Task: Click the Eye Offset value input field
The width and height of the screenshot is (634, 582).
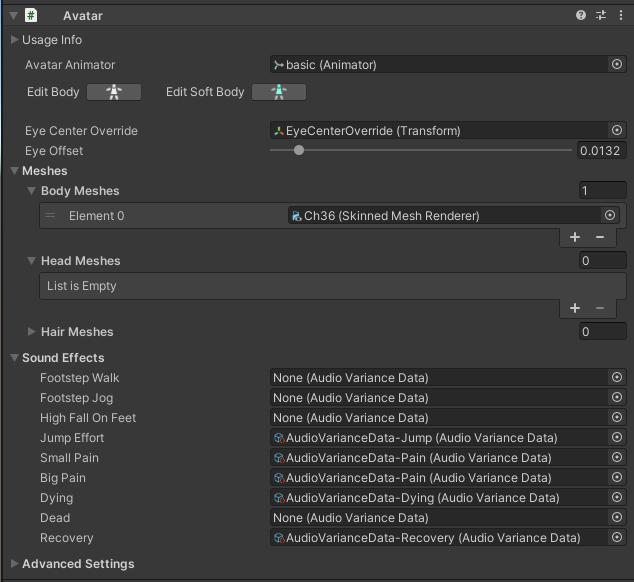Action: pos(601,151)
